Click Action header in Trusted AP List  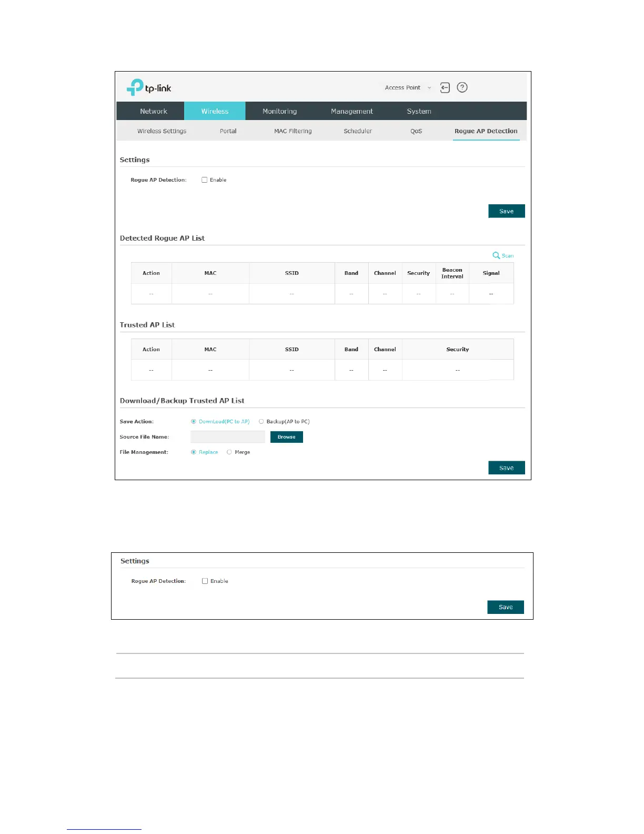click(x=151, y=350)
